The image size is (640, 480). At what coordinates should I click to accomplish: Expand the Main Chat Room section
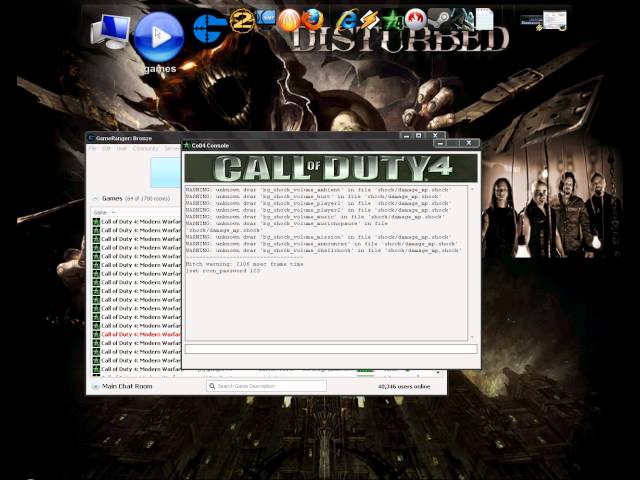coord(96,387)
